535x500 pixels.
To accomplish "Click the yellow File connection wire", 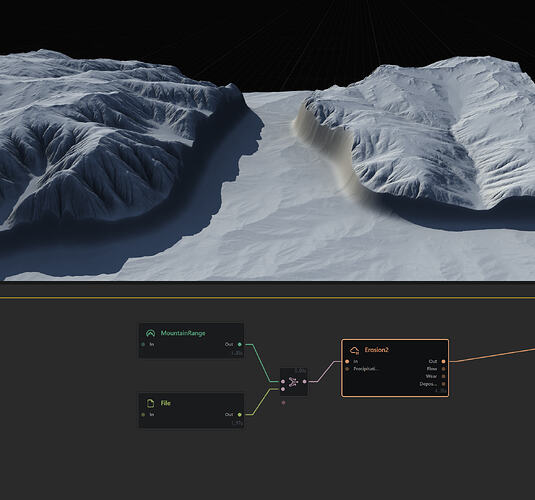I will (x=261, y=402).
